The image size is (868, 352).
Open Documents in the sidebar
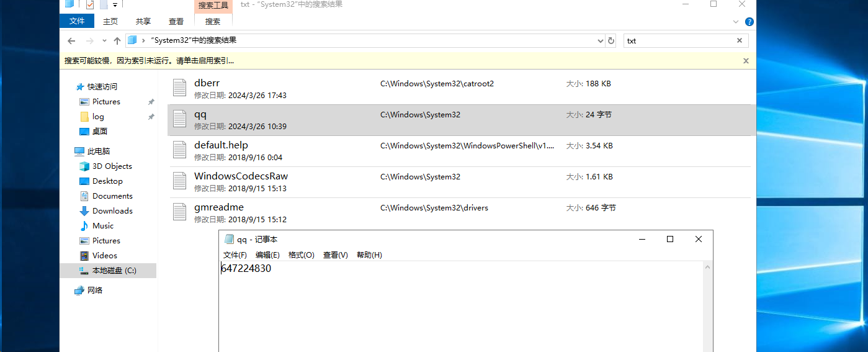(x=112, y=196)
